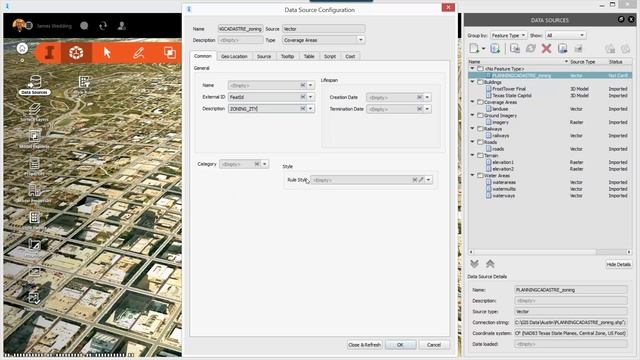Click the Source Type column header
640x360 pixels.
click(x=582, y=62)
